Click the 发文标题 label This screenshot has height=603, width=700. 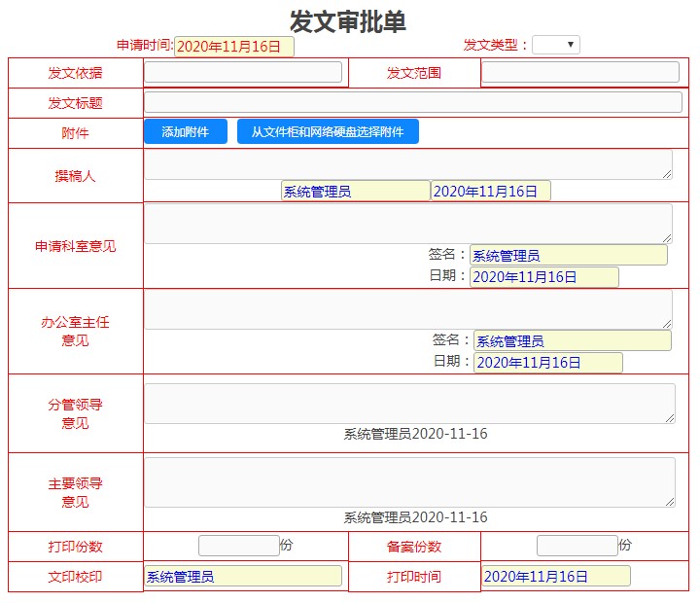(76, 103)
